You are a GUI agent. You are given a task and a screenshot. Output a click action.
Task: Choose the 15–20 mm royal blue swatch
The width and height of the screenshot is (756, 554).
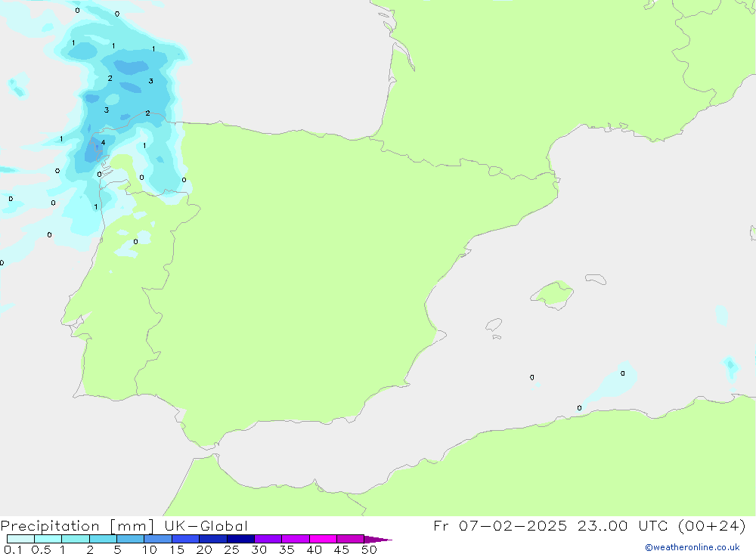coord(186,539)
